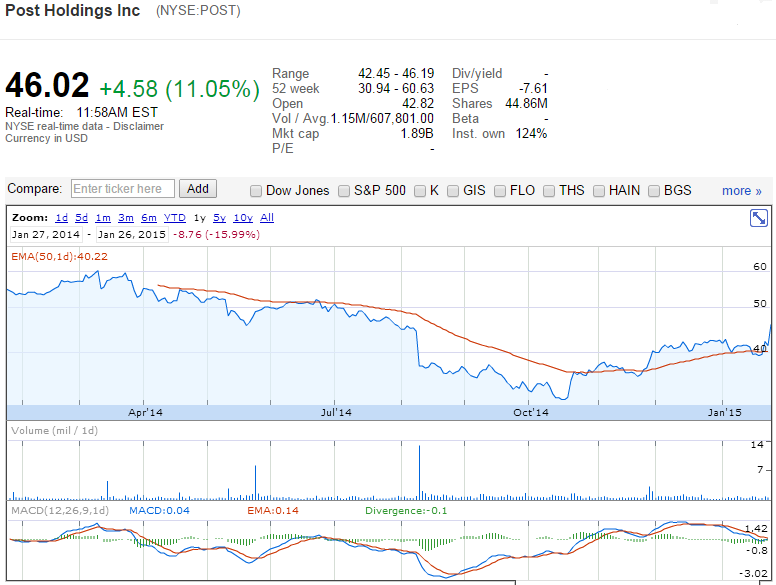Viewport: 776px width, 585px height.
Task: Toggle the FLO comparison checkbox
Action: 500,191
